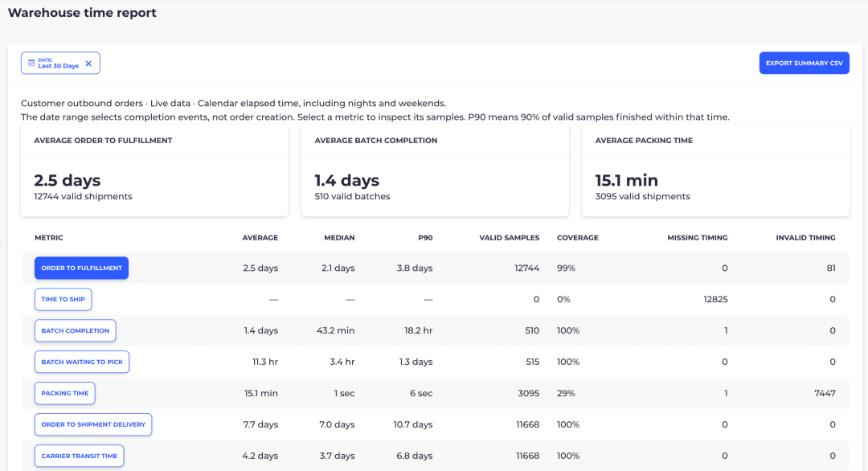Export the summary as CSV
This screenshot has width=868, height=471.
804,63
